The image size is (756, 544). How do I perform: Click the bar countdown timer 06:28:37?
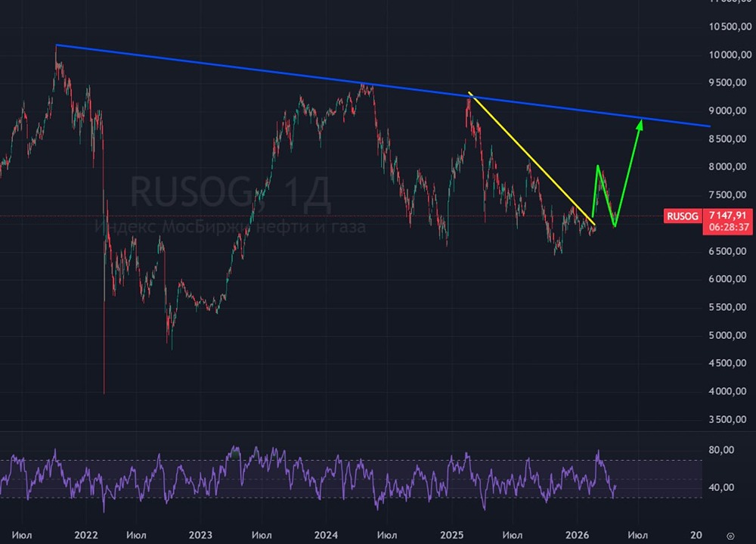click(x=729, y=227)
